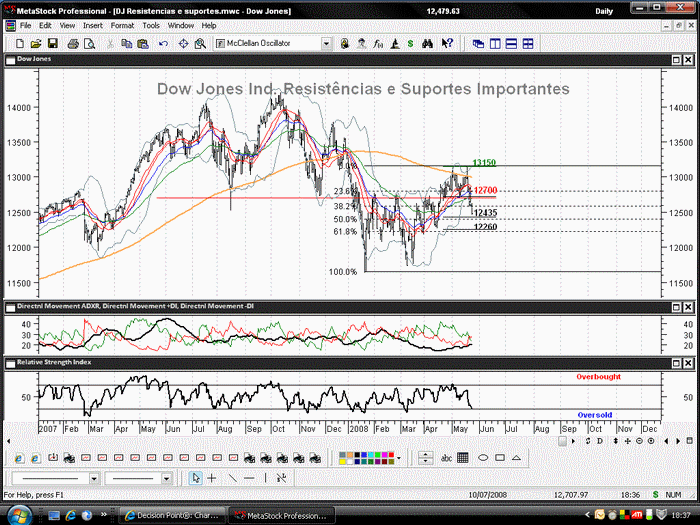Close the Relative Strength Index panel
Viewport: 700px width, 525px height.
pyautogui.click(x=688, y=363)
